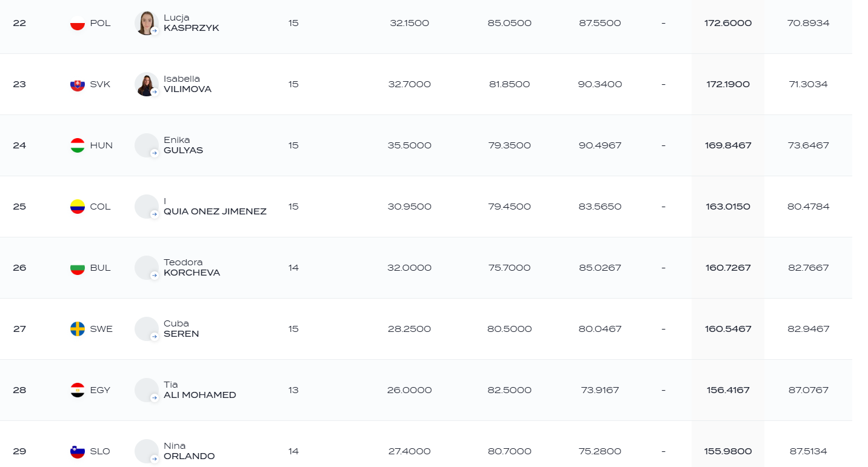
Task: Open Lucja Kasprzyk's profile photo
Action: [x=147, y=23]
